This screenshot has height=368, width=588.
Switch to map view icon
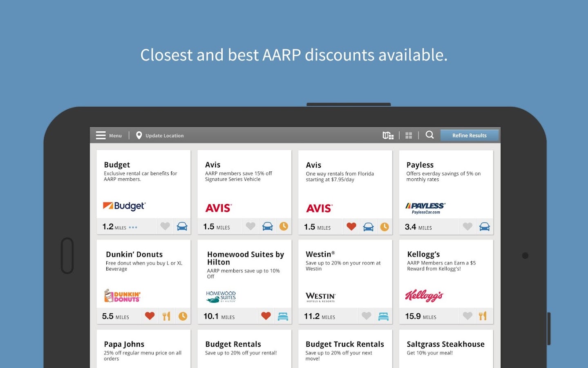tap(388, 135)
